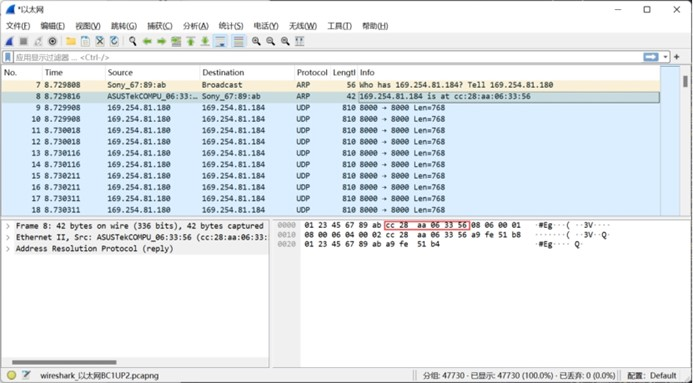
Task: Open a capture file via folder icon
Action: click(x=71, y=42)
